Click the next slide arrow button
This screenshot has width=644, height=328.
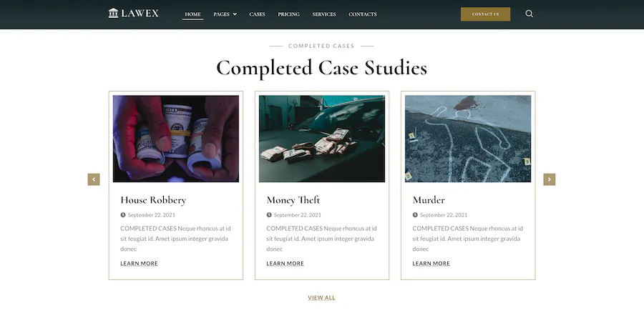[x=549, y=179]
